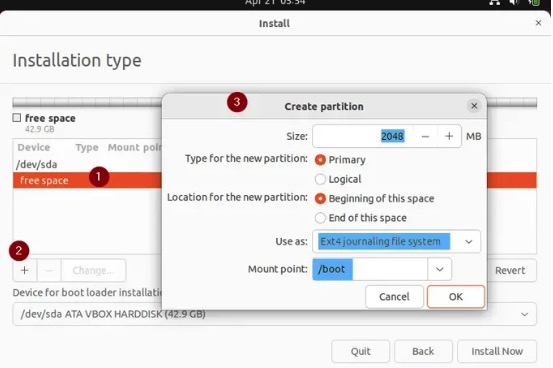Add a new partition with plus icon
This screenshot has height=368, width=553.
pos(25,271)
